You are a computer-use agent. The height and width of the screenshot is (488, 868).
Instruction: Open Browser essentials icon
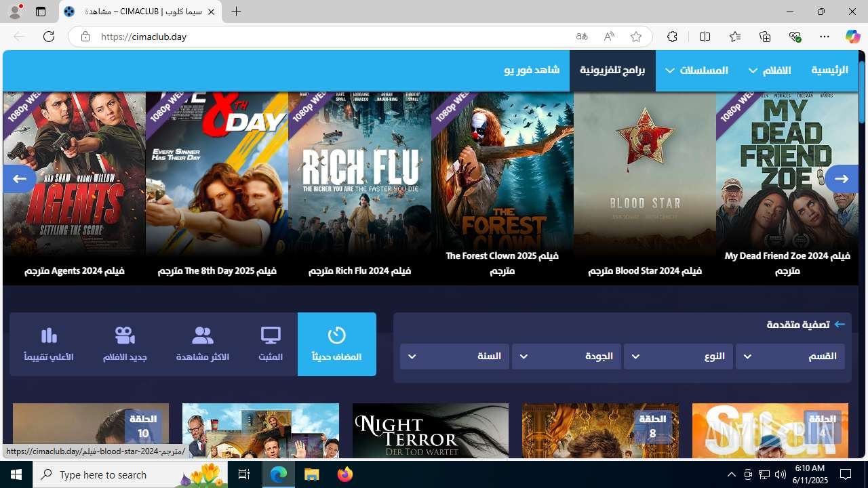pyautogui.click(x=795, y=37)
